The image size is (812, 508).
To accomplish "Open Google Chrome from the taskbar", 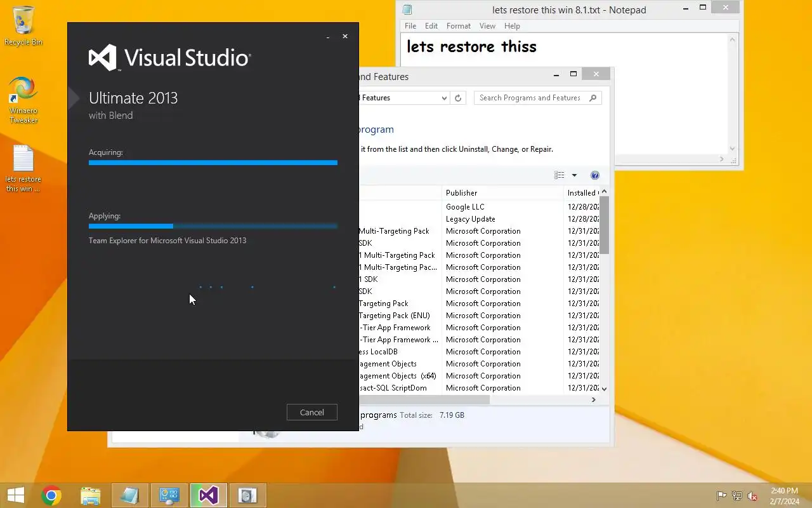I will click(51, 495).
